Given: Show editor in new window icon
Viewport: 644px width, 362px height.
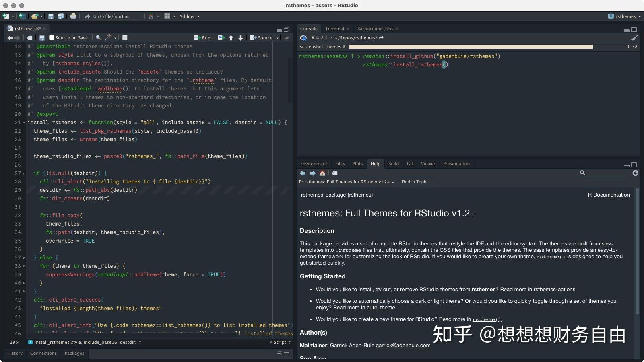Looking at the screenshot, I should [29, 38].
